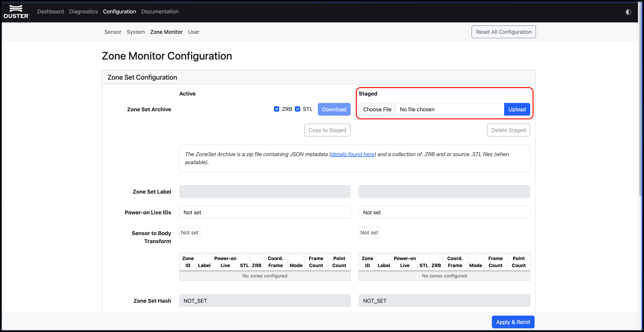Click the Staged column heading
Screen dimensions: 644x332
point(368,94)
